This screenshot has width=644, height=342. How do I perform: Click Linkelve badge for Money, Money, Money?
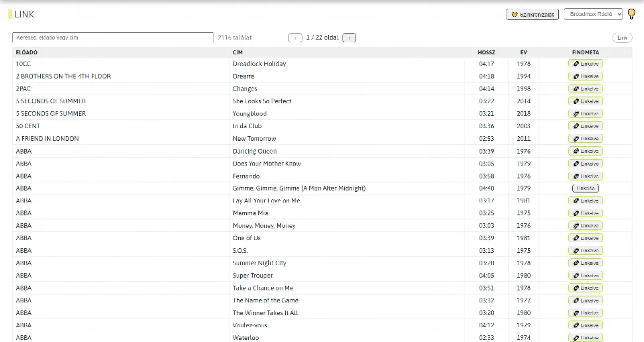pos(586,225)
